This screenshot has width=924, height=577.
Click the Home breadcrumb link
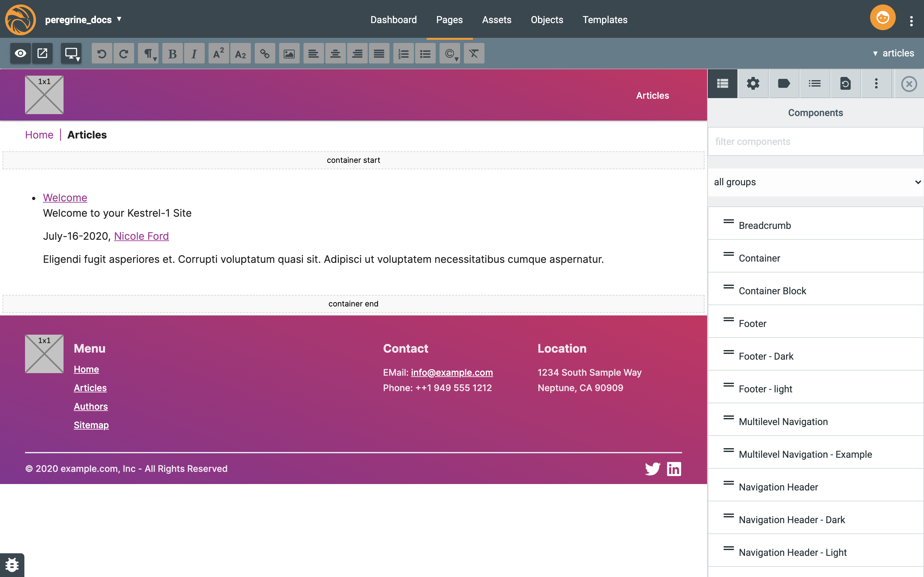(x=39, y=135)
